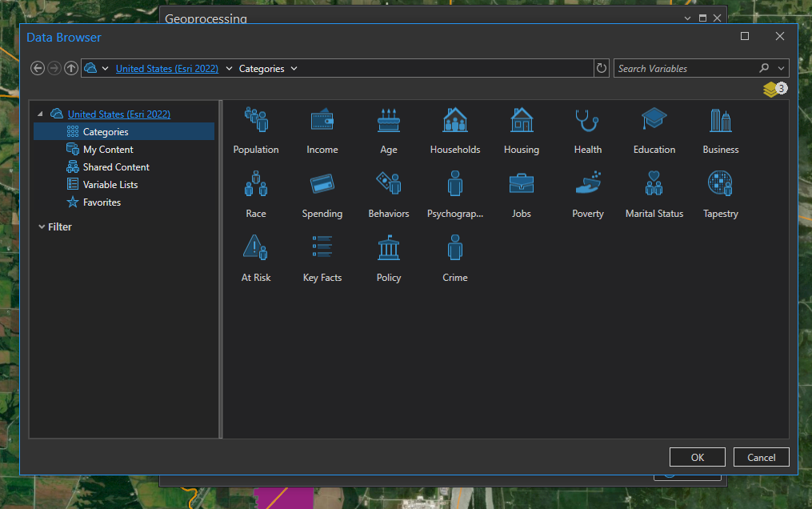812x509 pixels.
Task: Collapse the United States tree node
Action: pyautogui.click(x=40, y=114)
